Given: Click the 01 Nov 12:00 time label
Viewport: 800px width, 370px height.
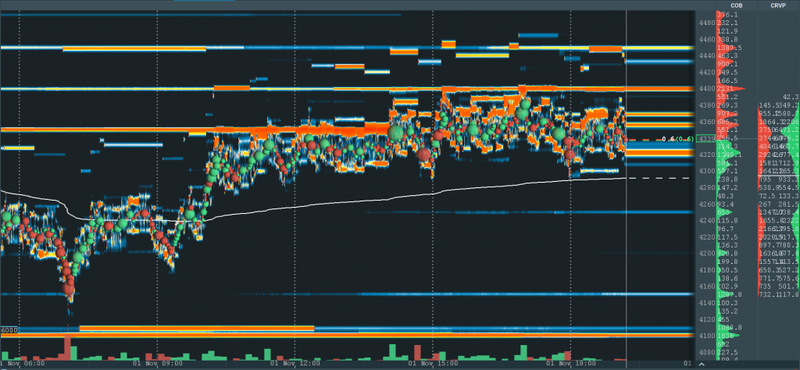Looking at the screenshot, I should [x=295, y=363].
